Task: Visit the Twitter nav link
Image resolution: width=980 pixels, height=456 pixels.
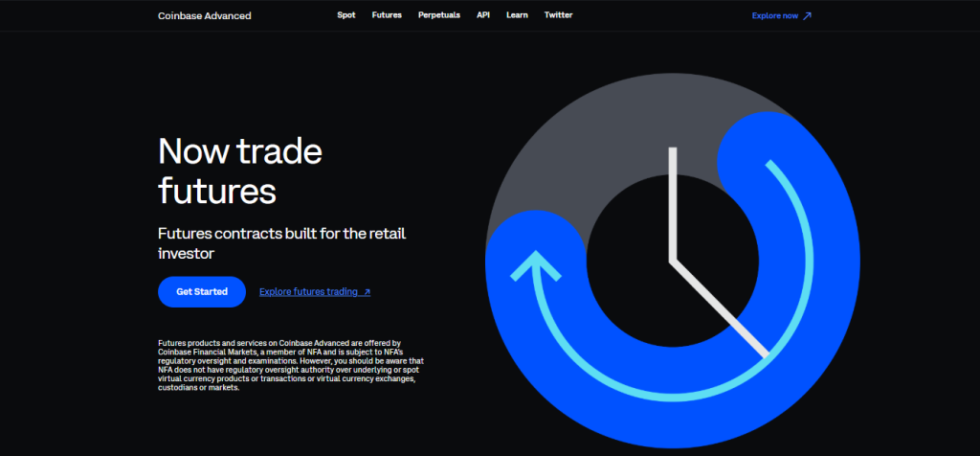Action: [x=558, y=15]
